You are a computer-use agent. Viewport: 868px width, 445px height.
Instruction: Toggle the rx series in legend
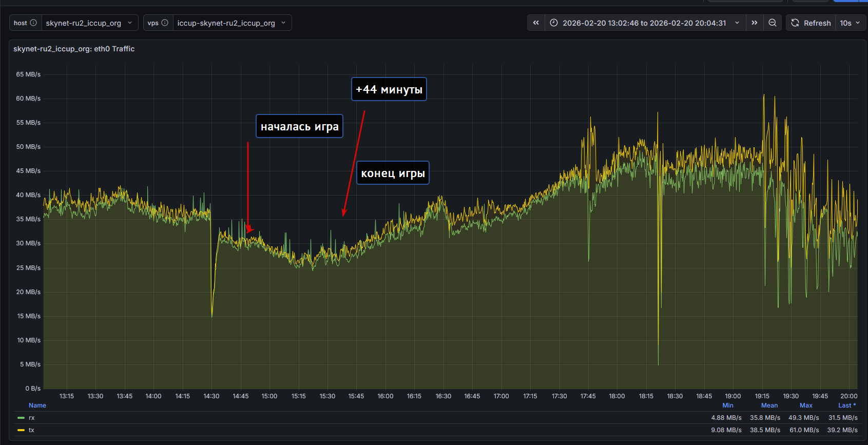click(31, 418)
